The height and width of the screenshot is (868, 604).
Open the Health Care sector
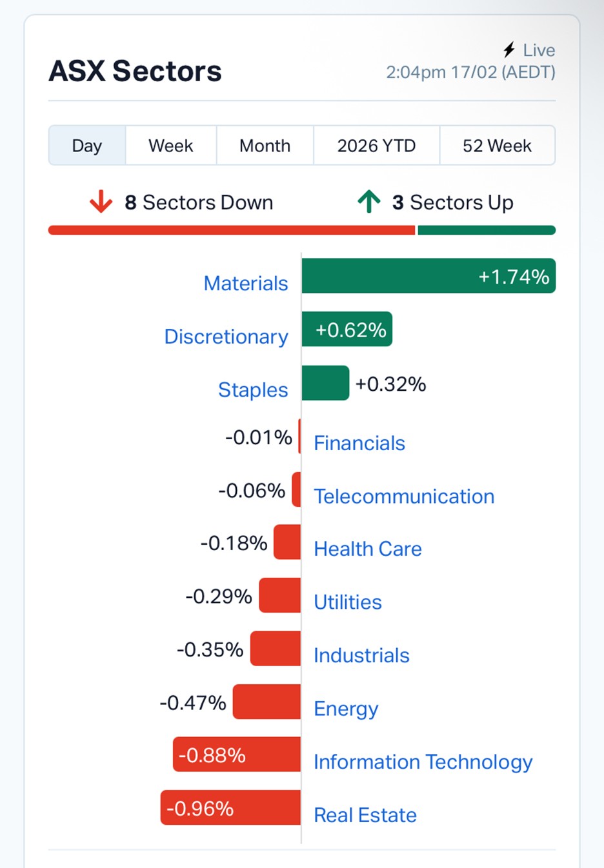pyautogui.click(x=368, y=549)
